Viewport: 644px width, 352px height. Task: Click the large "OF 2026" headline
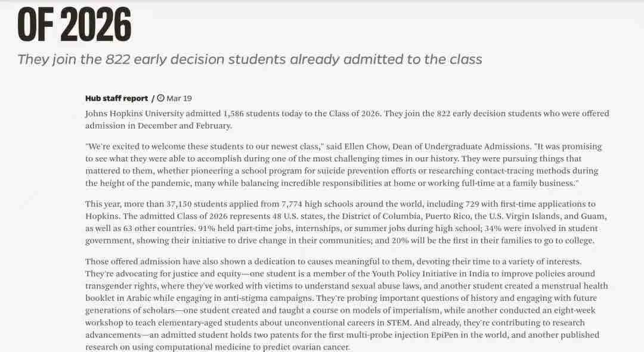tap(75, 24)
